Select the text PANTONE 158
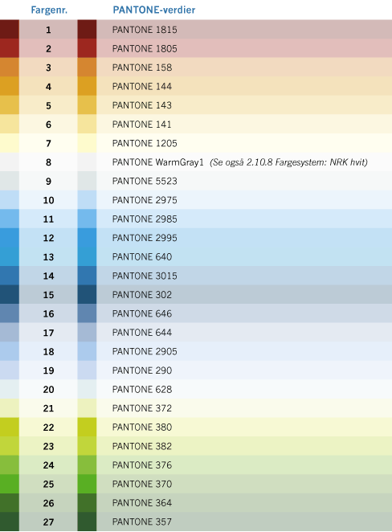Viewport: 392px width, 532px height. pos(142,68)
